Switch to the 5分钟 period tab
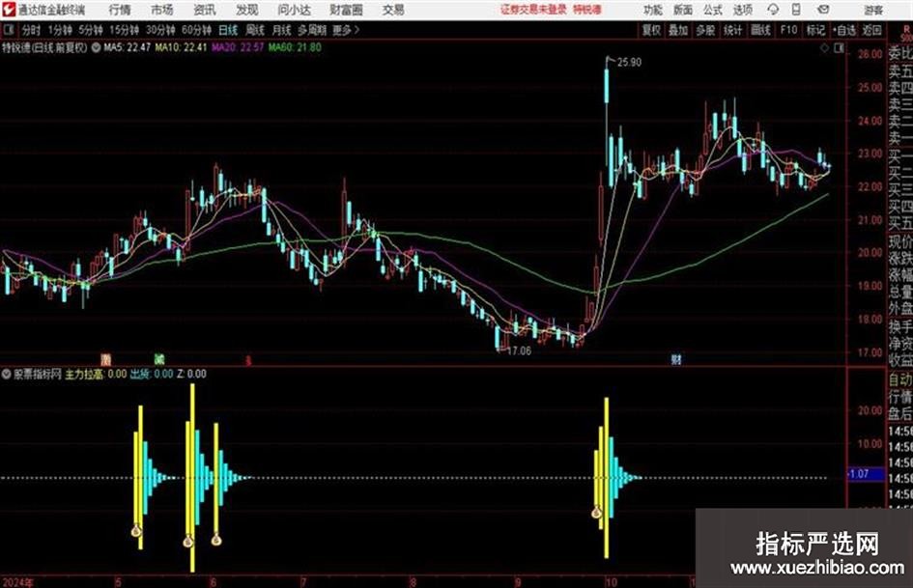The height and width of the screenshot is (588, 913). [x=90, y=30]
